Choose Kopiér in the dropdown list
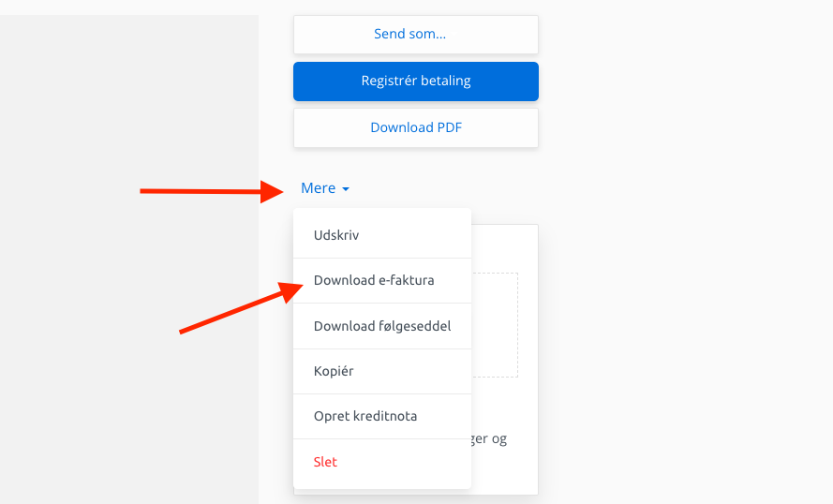 [382, 371]
